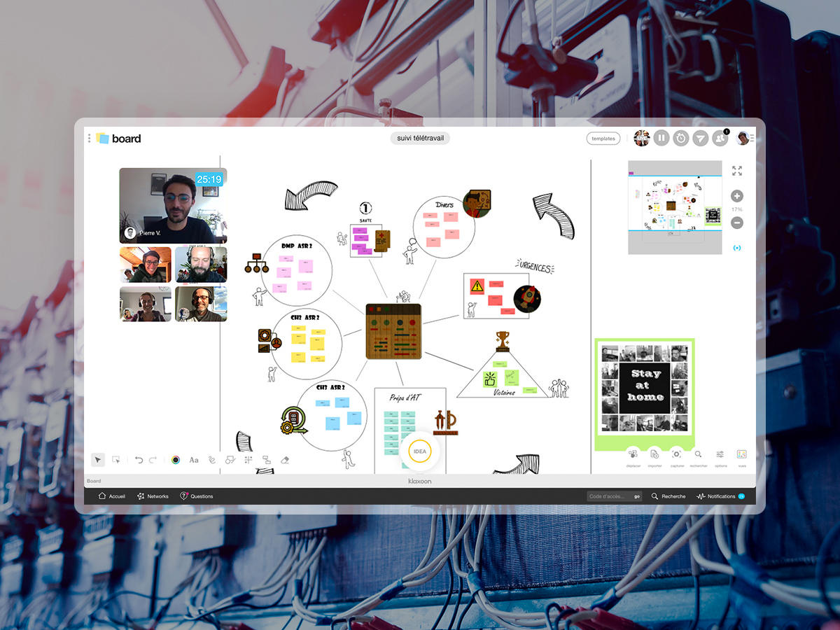Click the blue live-sync broadcast icon
This screenshot has height=630, width=840.
click(737, 248)
